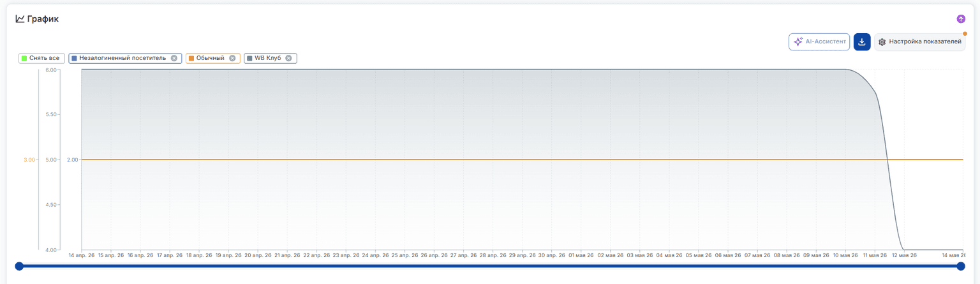Click the left handle of the date range slider
The height and width of the screenshot is (284, 980).
(19, 266)
